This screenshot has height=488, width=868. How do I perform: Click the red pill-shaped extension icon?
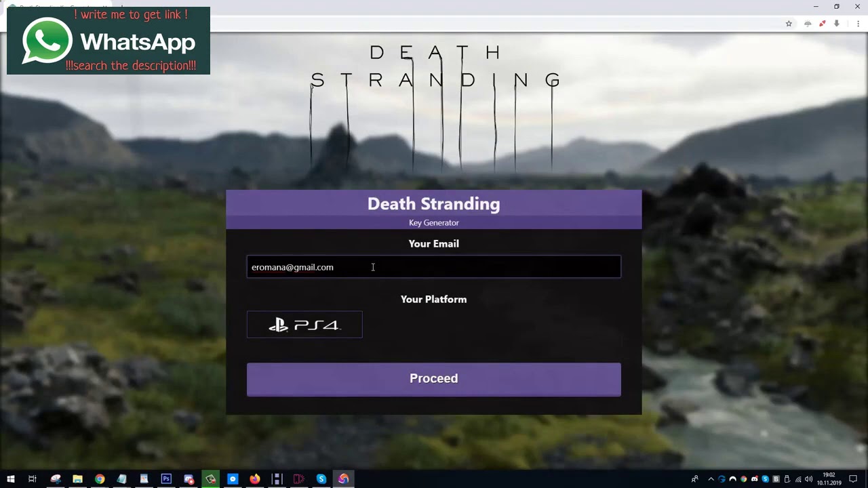click(x=822, y=24)
